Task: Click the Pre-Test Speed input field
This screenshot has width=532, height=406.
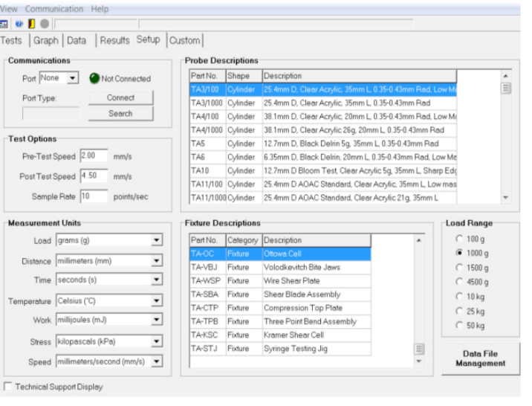Action: (x=94, y=156)
